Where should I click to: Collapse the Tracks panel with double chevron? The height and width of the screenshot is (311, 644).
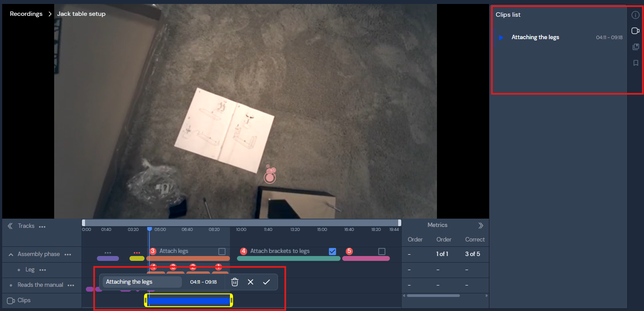[10, 225]
